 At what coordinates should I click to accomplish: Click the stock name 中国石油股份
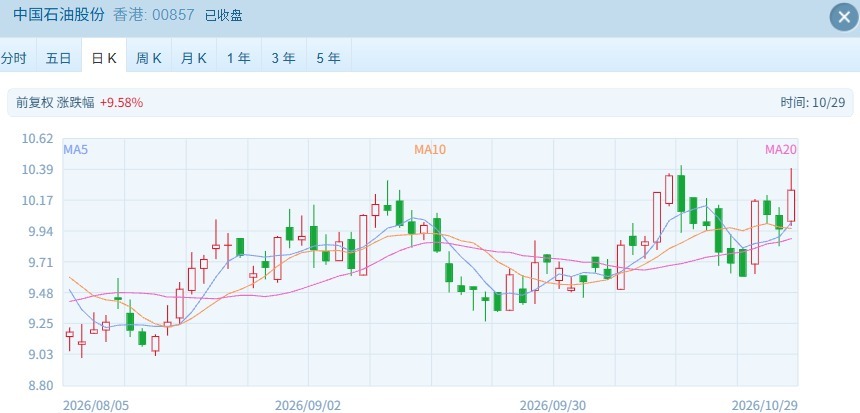point(59,15)
